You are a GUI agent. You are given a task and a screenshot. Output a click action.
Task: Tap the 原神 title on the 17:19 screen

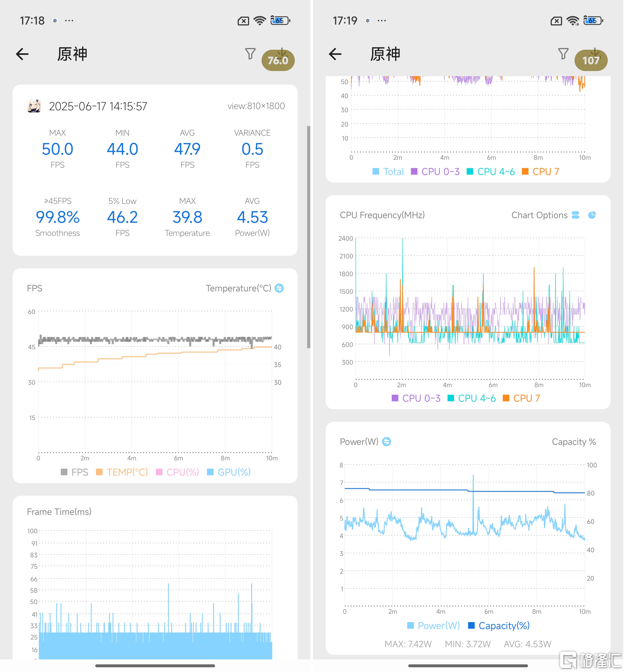click(x=385, y=54)
